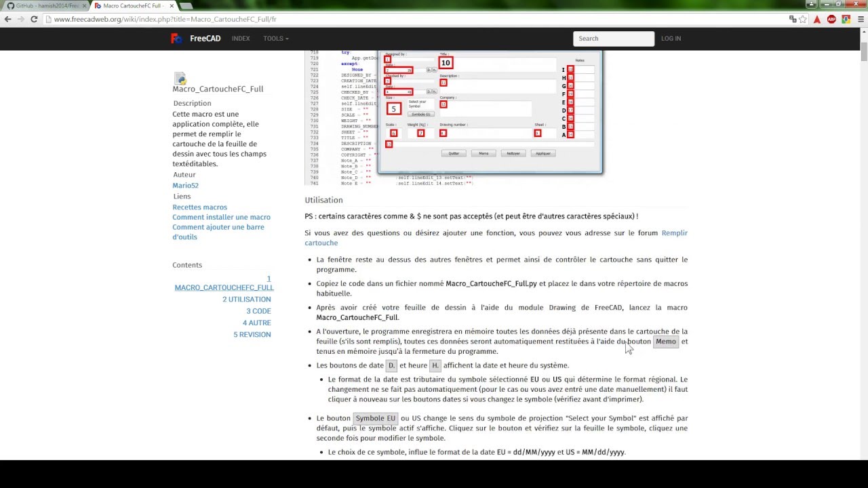868x488 pixels.
Task: Click the Contents heading in sidebar
Action: point(187,265)
